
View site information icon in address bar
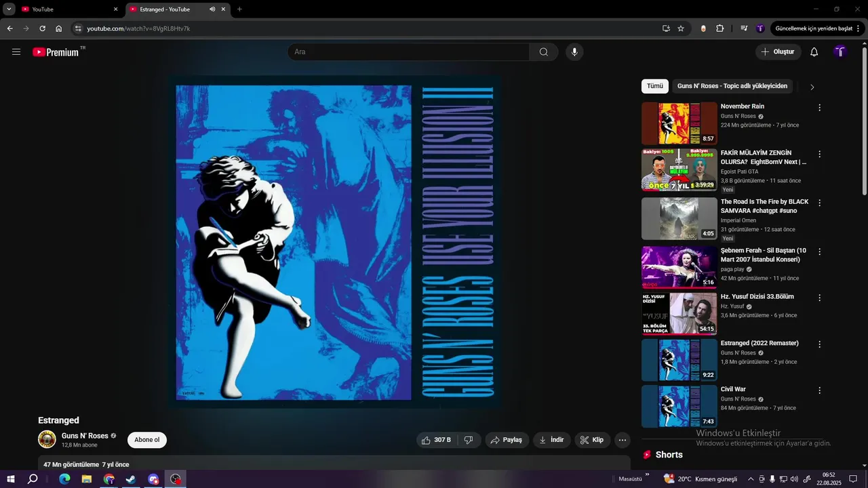click(x=78, y=28)
